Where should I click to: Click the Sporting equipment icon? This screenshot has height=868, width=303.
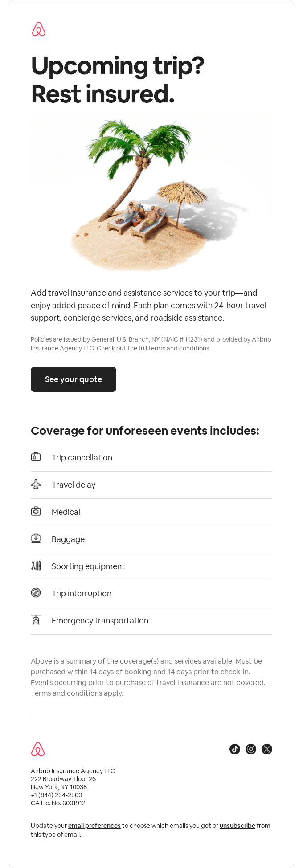36,566
